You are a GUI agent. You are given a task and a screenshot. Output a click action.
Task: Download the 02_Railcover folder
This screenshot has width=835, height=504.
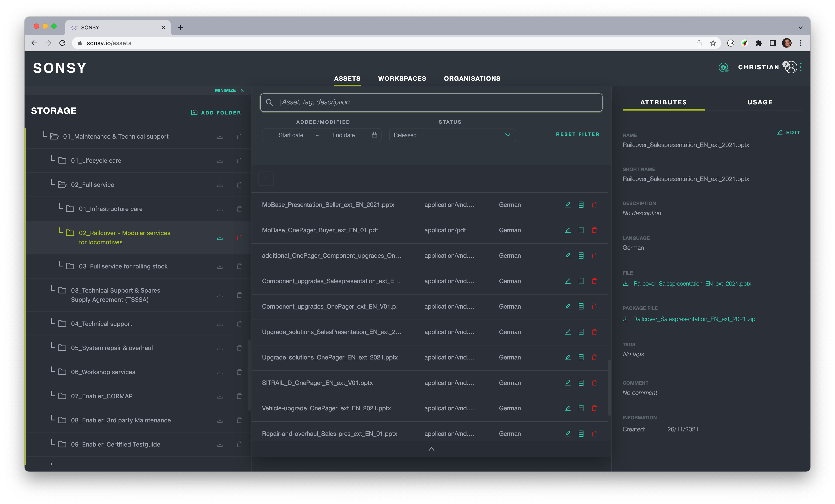pos(220,238)
